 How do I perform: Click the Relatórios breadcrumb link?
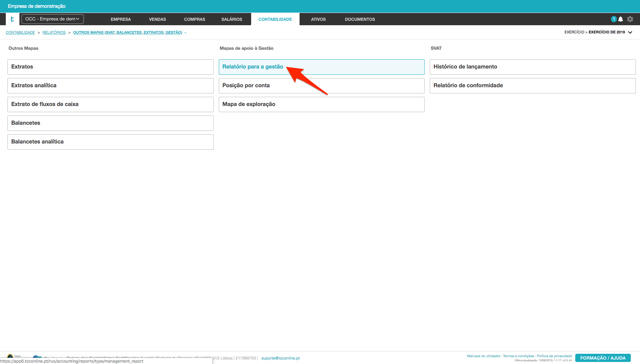coord(54,33)
